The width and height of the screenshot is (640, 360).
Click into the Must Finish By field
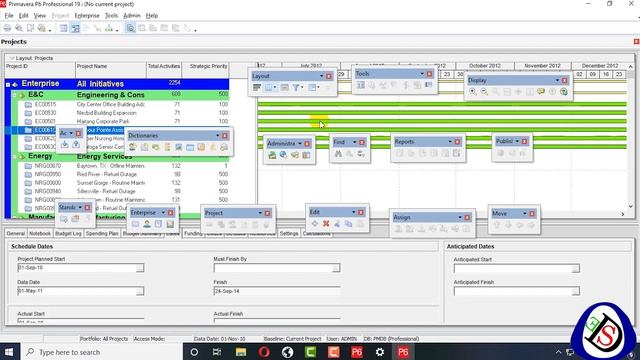[273, 268]
